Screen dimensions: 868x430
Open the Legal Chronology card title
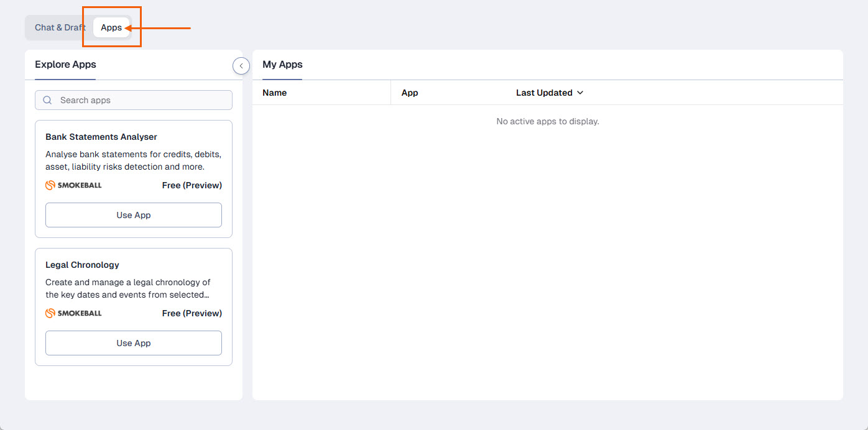(x=82, y=265)
